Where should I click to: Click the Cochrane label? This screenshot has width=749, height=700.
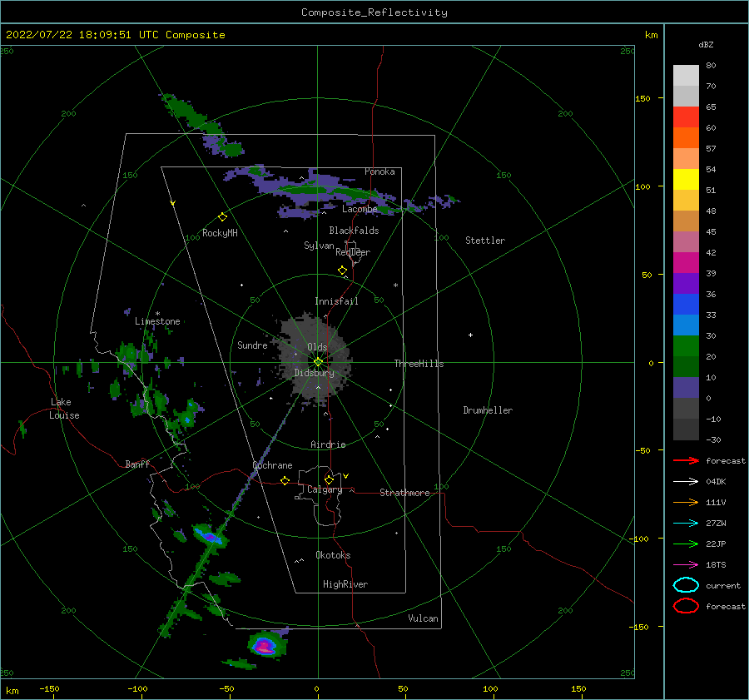click(x=272, y=465)
